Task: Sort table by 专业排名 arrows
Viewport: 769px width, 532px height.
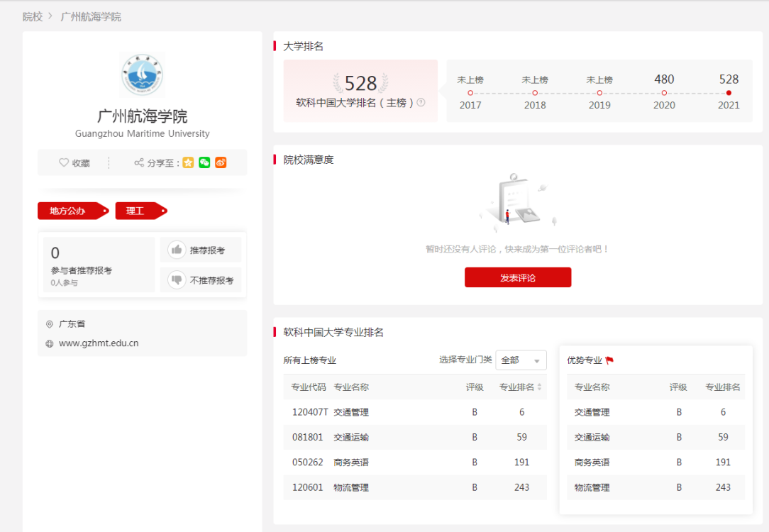Action: (539, 387)
